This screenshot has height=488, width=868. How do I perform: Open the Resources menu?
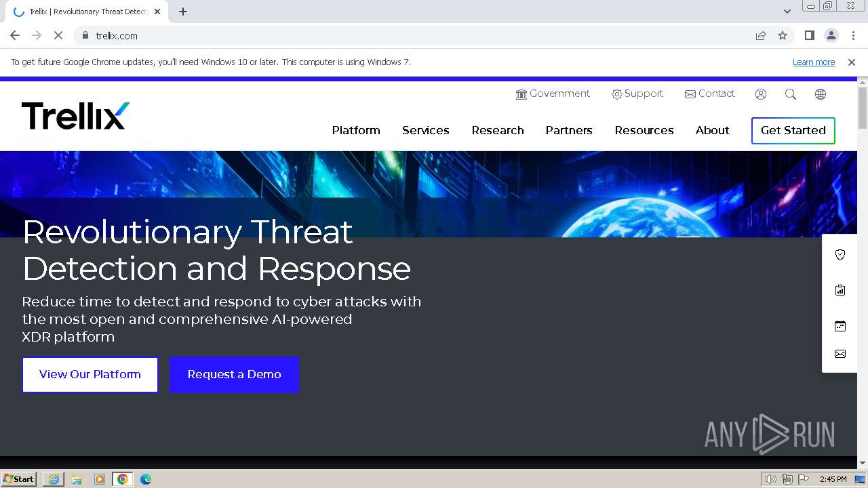click(x=644, y=130)
